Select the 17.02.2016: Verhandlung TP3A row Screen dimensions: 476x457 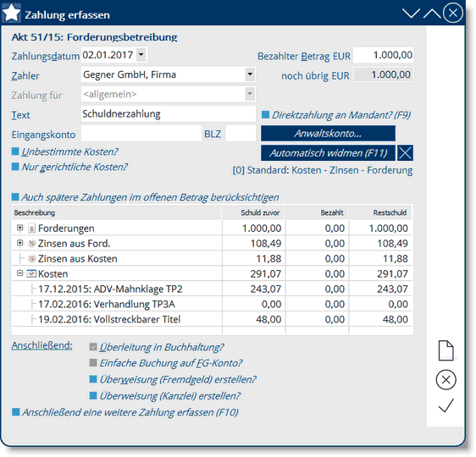point(212,304)
